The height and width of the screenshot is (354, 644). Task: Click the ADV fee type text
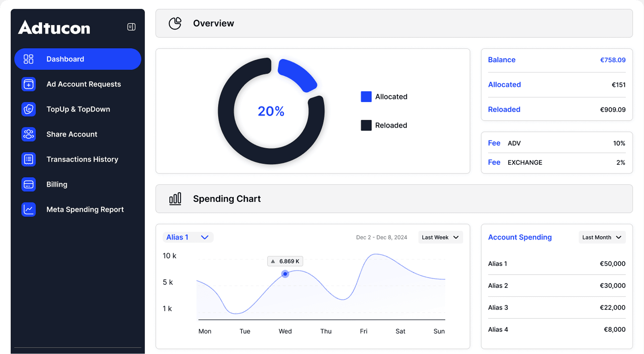pos(514,143)
